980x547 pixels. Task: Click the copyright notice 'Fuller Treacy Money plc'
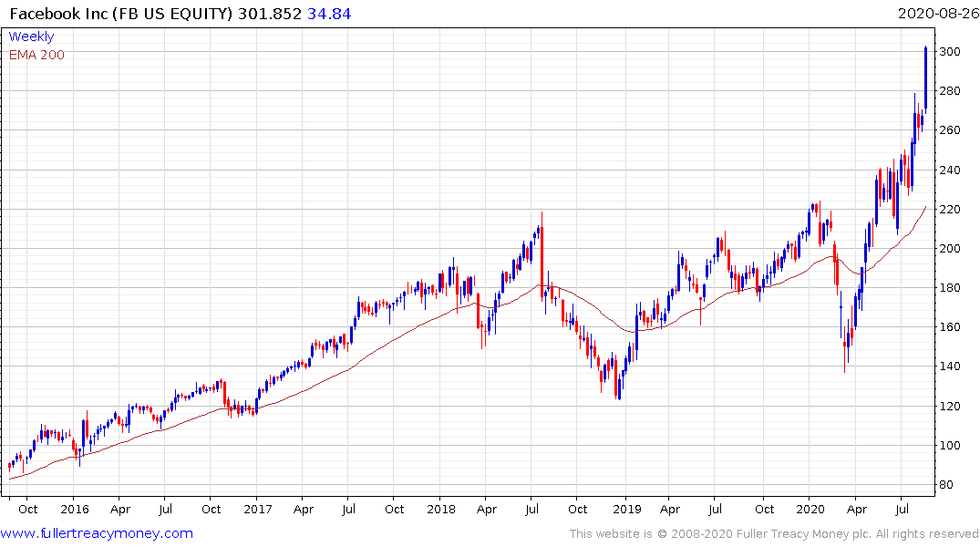(803, 534)
